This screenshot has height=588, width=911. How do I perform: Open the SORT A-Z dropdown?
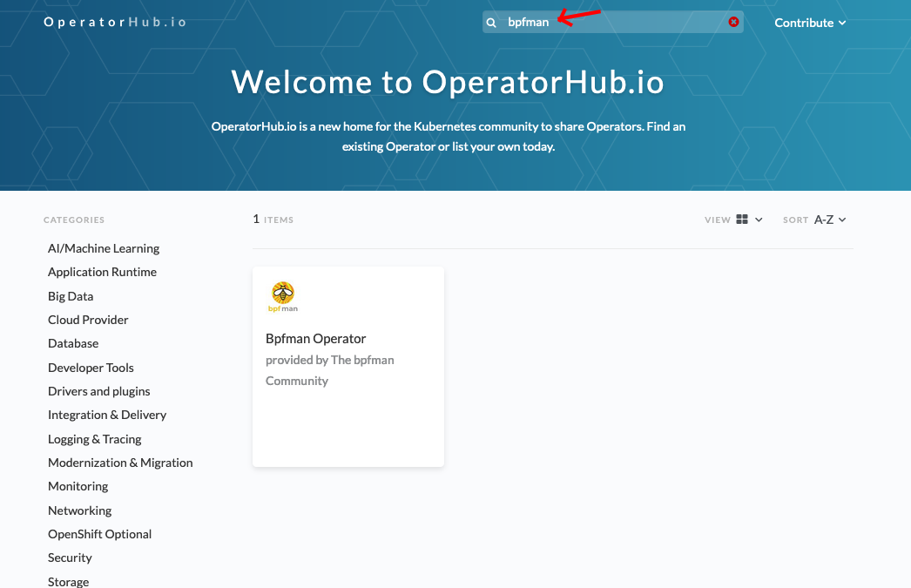pos(824,220)
